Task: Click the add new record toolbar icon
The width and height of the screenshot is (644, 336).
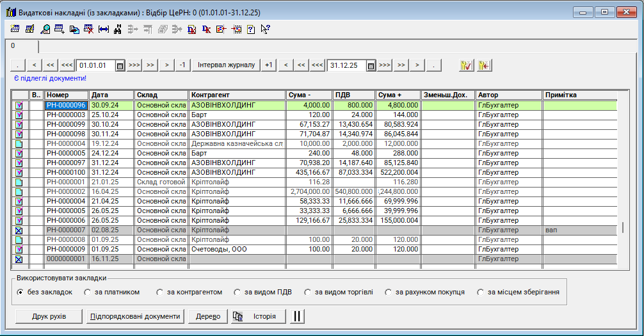Action: coord(60,29)
